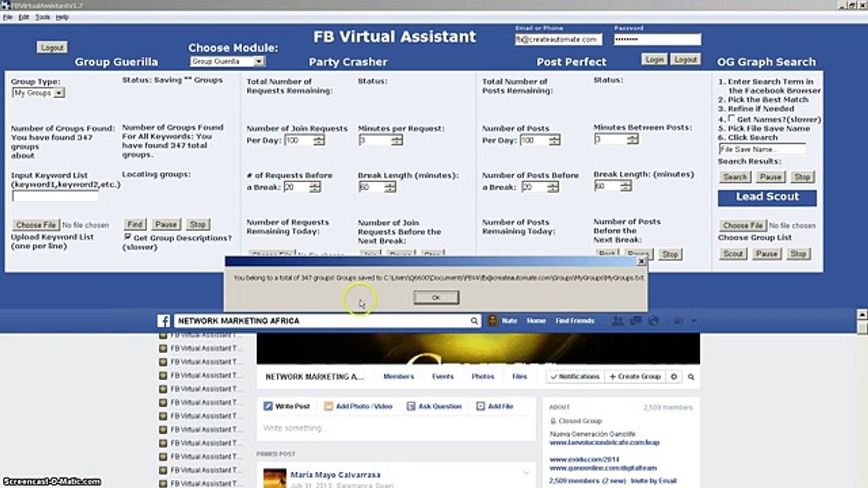Click the Password field

(657, 40)
